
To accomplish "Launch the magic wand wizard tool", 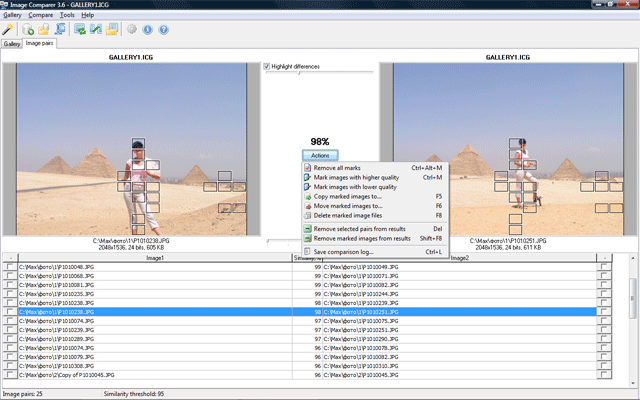I will tap(8, 29).
